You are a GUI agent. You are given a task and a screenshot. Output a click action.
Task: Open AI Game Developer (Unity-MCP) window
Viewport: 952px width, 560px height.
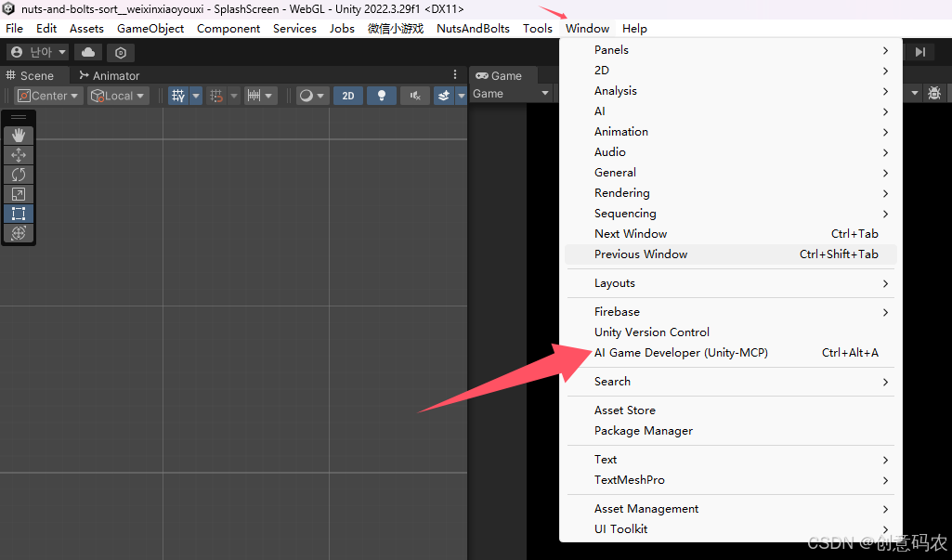tap(730, 353)
